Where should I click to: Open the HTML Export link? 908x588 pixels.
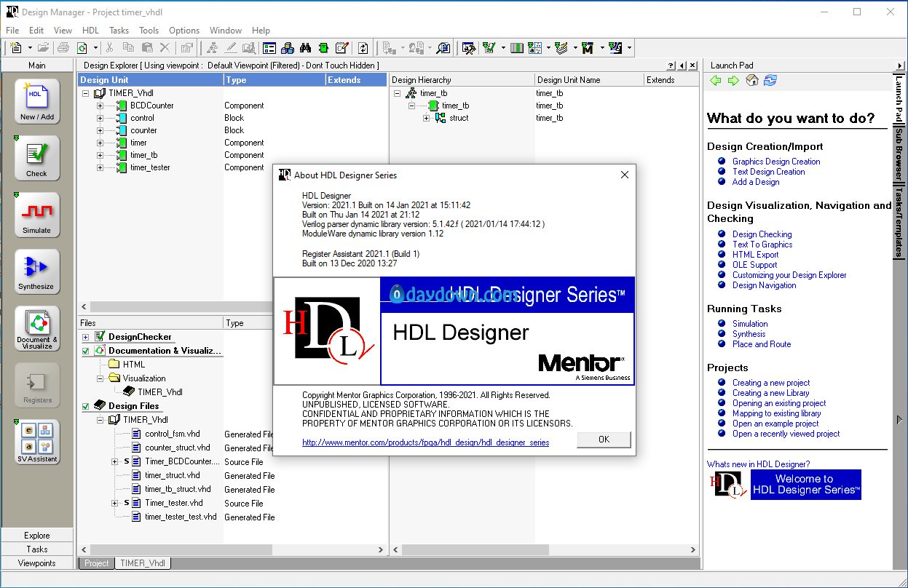pyautogui.click(x=756, y=255)
